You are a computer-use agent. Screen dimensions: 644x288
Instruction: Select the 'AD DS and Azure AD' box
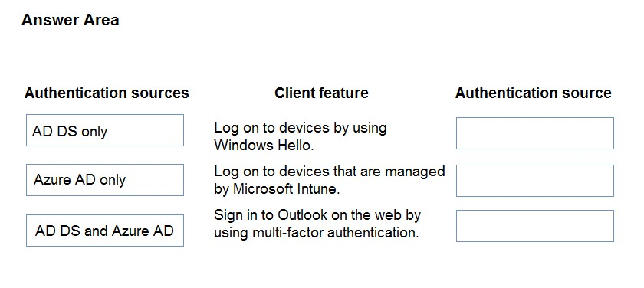click(x=105, y=230)
